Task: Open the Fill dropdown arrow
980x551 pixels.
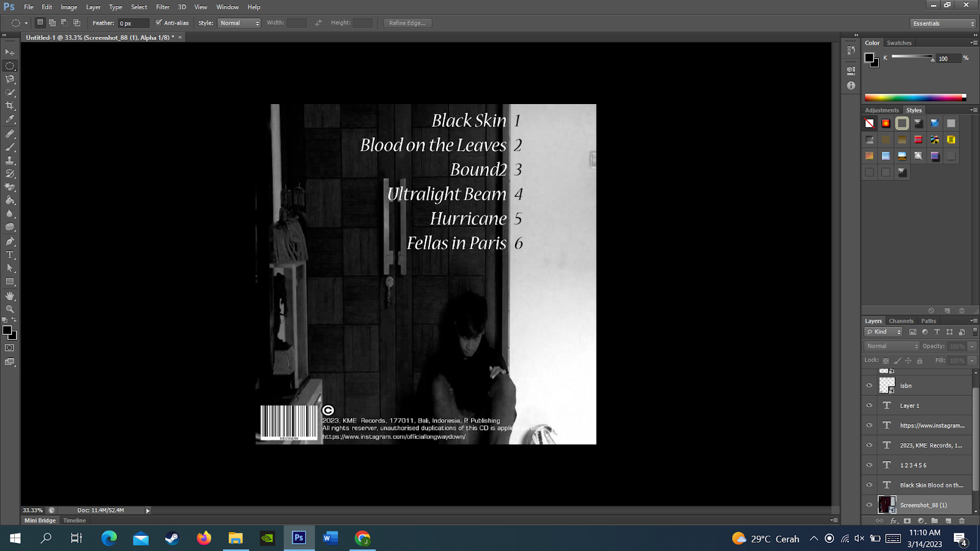Action: pyautogui.click(x=972, y=361)
